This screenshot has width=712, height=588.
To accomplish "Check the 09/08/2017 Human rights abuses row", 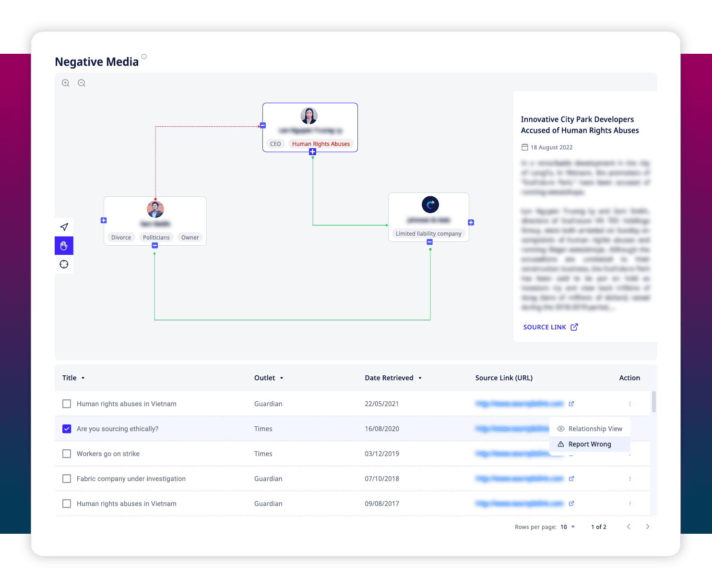I will 67,504.
